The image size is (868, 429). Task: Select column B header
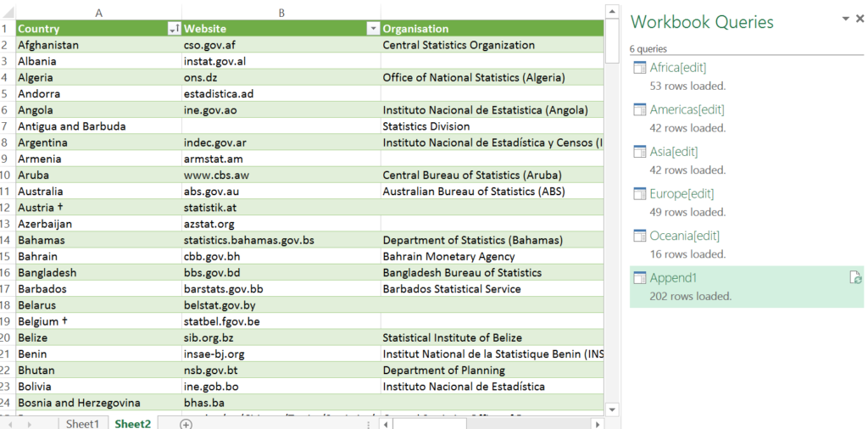pyautogui.click(x=281, y=12)
